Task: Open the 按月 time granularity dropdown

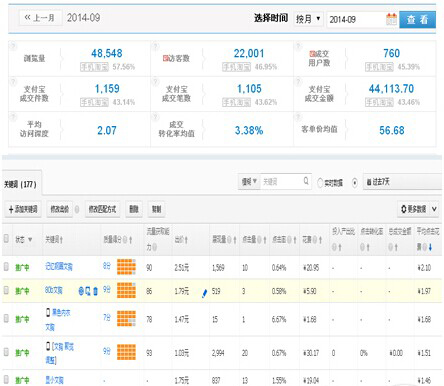Action: coord(308,19)
